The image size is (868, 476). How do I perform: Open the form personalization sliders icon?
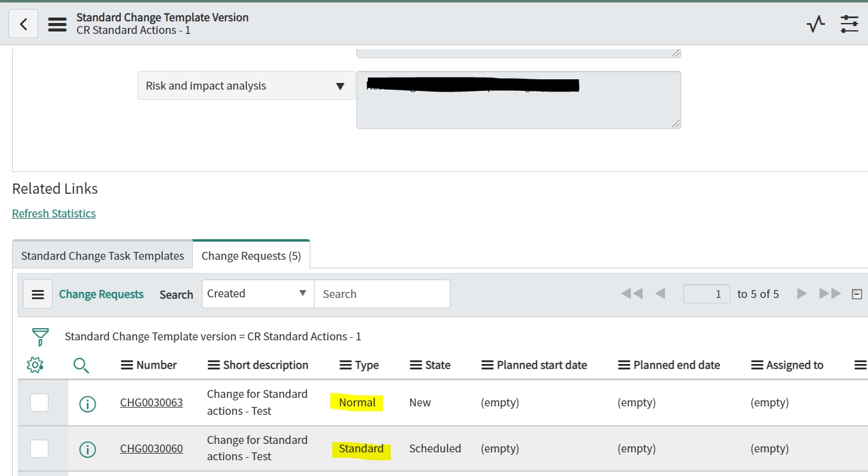click(x=849, y=24)
